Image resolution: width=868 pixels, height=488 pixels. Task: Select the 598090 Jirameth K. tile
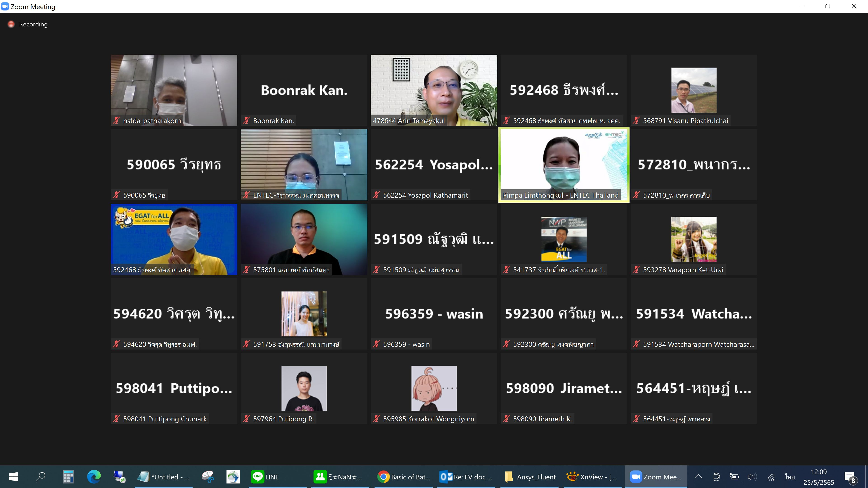[x=564, y=389]
